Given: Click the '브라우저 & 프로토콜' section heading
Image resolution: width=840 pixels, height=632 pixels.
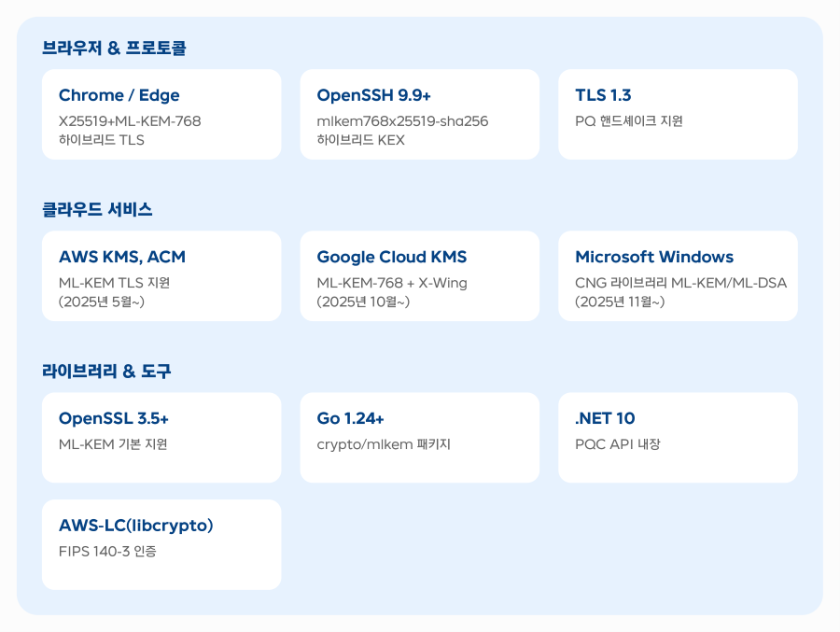Looking at the screenshot, I should click(x=114, y=48).
